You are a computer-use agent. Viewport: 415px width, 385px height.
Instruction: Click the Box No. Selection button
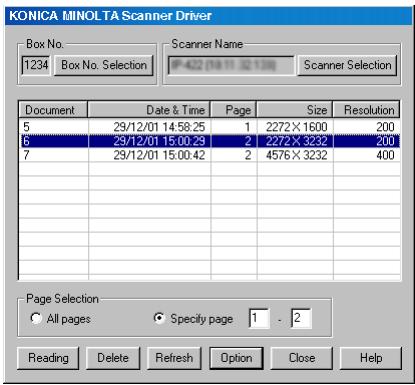coord(104,65)
